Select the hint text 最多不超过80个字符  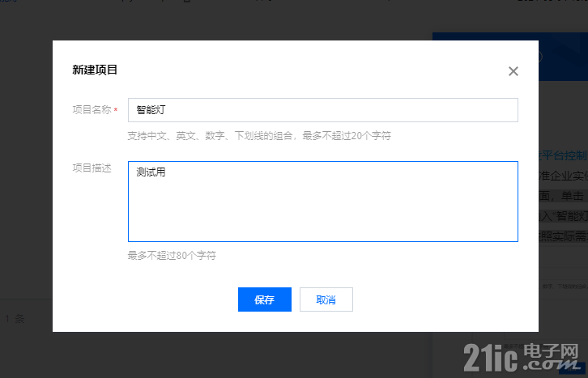click(x=172, y=256)
